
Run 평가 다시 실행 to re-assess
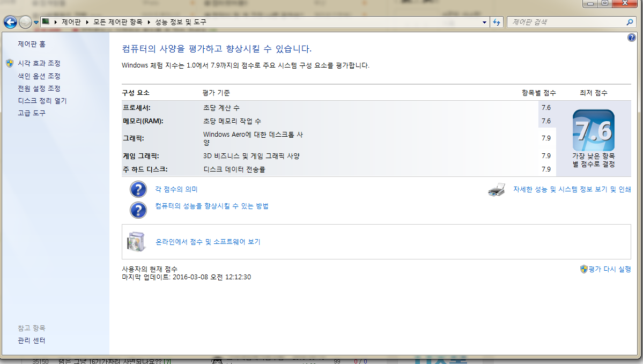609,269
